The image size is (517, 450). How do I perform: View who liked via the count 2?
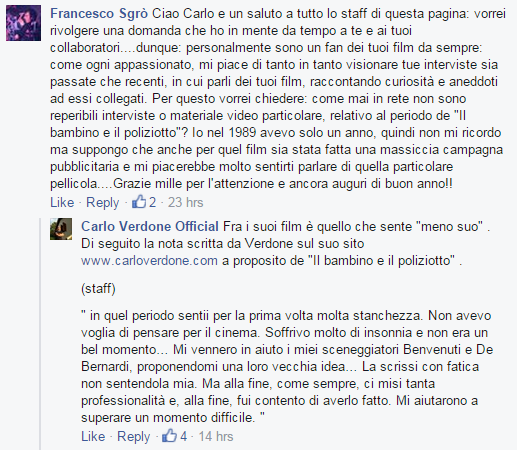pyautogui.click(x=152, y=202)
